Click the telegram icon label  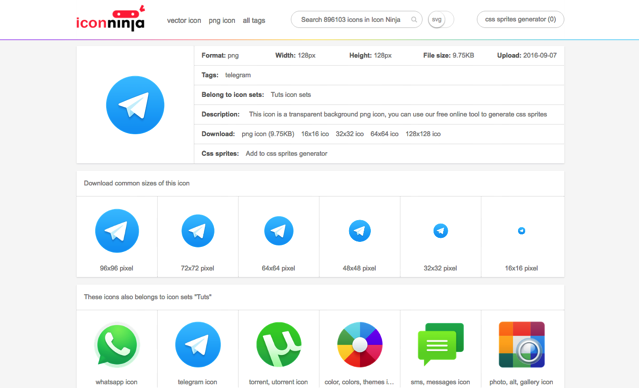click(x=197, y=382)
